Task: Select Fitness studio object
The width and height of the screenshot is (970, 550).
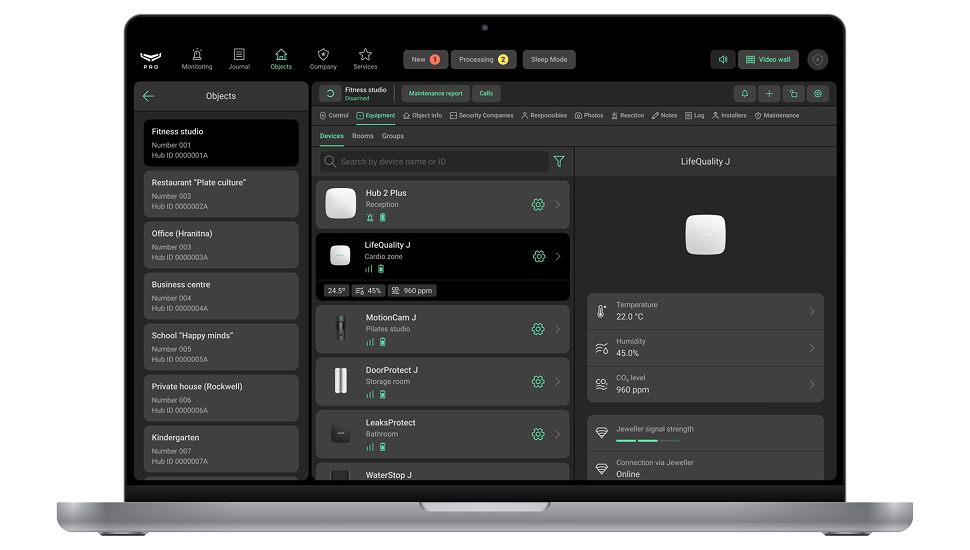Action: [221, 143]
